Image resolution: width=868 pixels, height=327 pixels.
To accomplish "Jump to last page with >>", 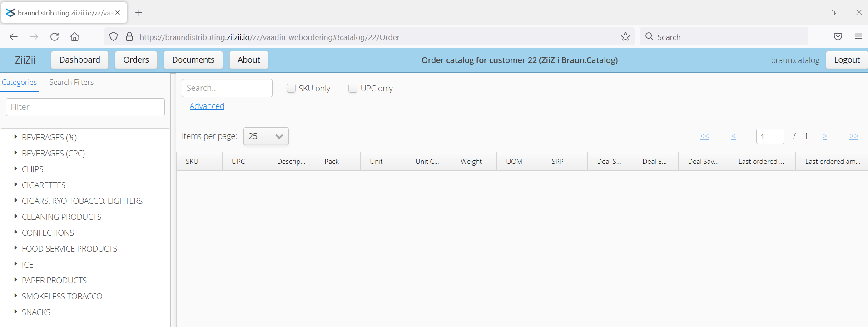I will pos(854,136).
